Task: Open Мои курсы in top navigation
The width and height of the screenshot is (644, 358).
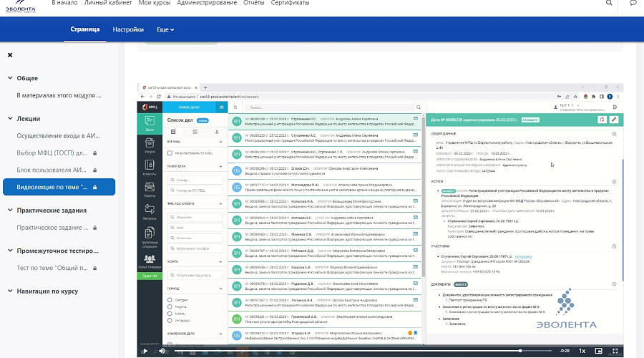Action: 155,3
